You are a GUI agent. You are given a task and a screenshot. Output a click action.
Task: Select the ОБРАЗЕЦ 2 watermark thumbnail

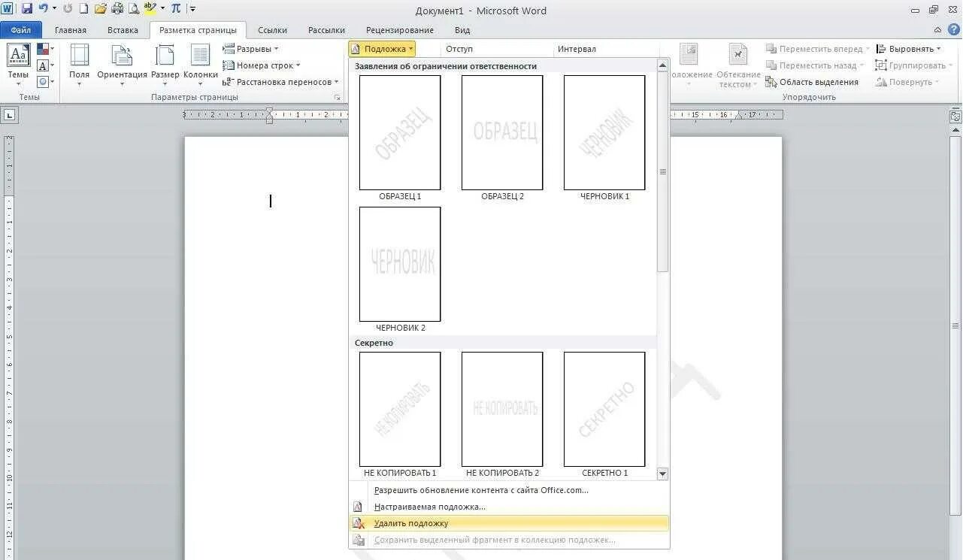(502, 132)
